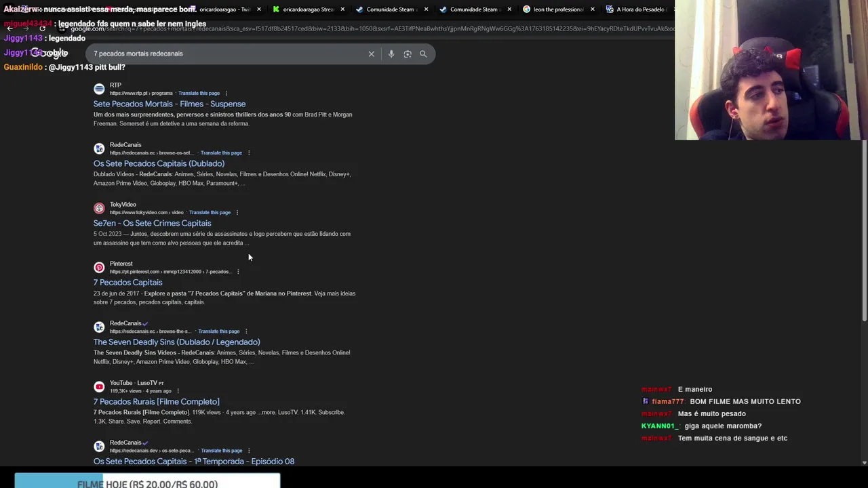Close the oricardoaragao Kick stream tab
Screen dimensions: 868x488
[x=342, y=9]
